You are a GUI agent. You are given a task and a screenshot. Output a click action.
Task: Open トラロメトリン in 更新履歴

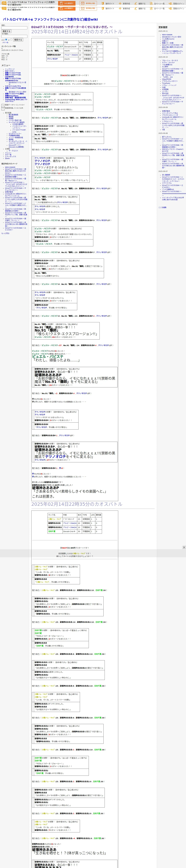pyautogui.click(x=167, y=121)
